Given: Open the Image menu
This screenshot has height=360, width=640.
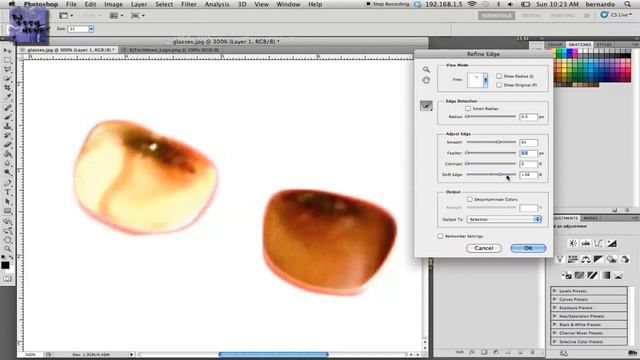Looking at the screenshot, I should tap(113, 4).
